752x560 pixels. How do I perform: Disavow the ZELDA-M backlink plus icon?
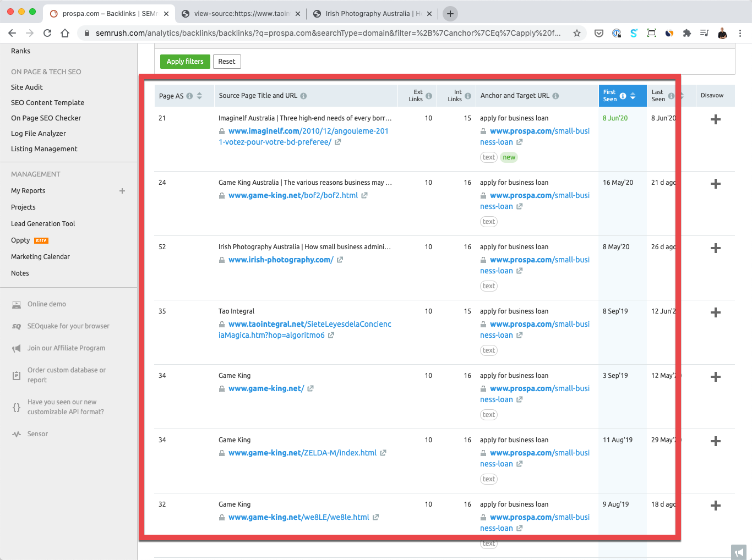[x=716, y=441]
